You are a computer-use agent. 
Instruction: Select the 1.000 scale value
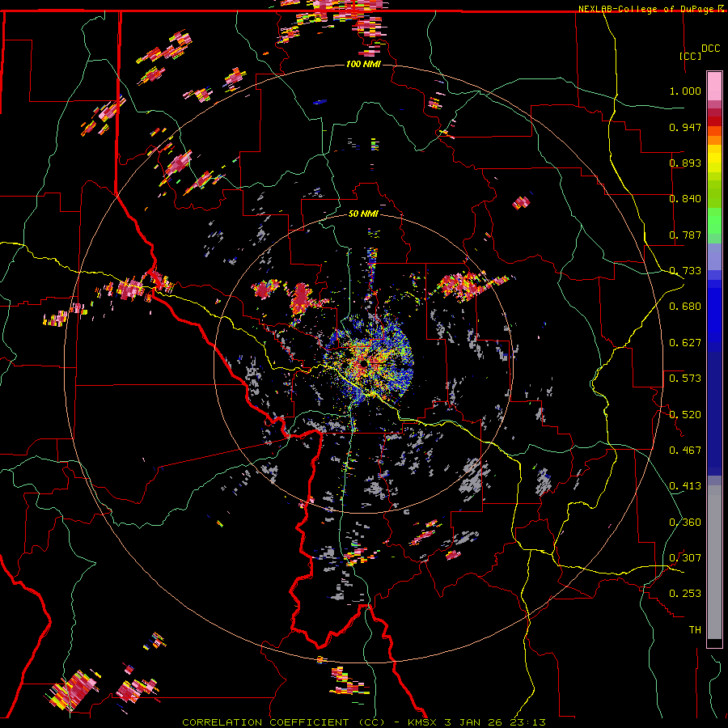[x=685, y=91]
